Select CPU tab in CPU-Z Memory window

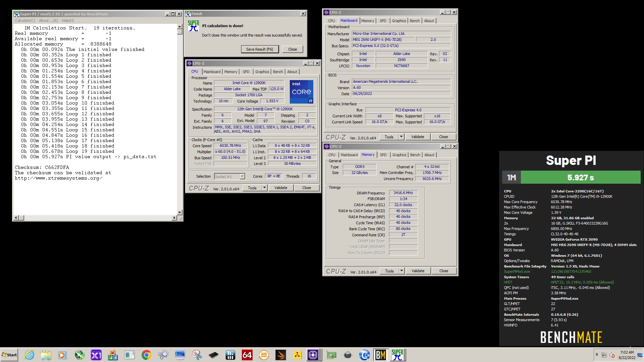point(332,155)
